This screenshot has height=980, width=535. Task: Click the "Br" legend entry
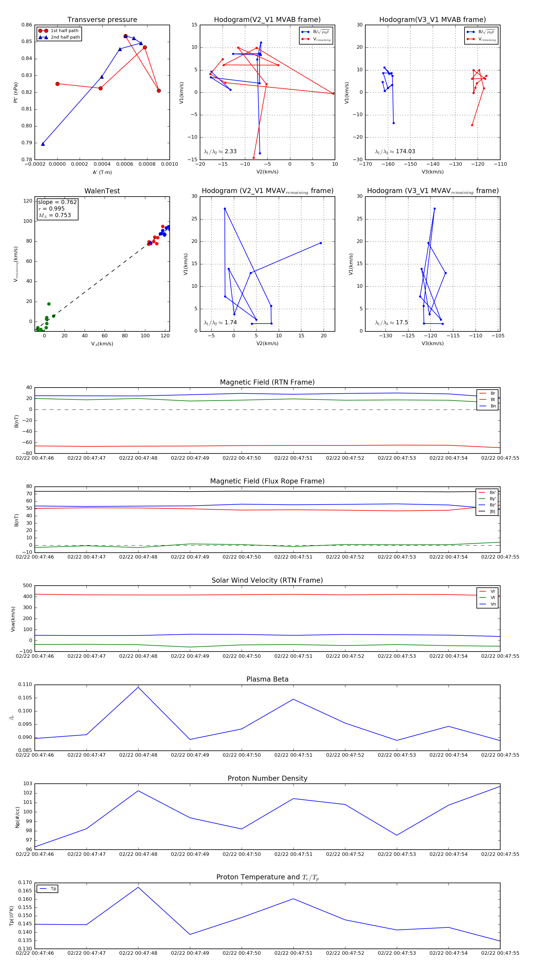487,393
